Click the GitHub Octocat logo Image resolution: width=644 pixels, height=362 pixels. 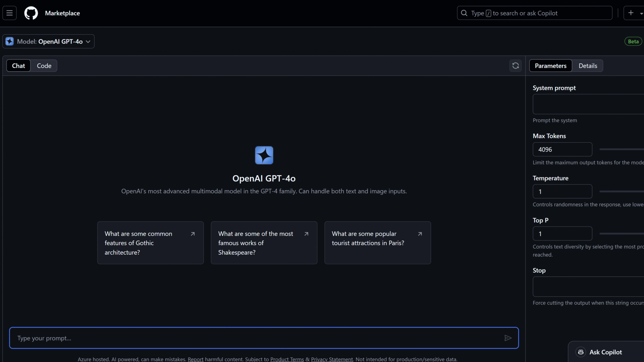(31, 13)
